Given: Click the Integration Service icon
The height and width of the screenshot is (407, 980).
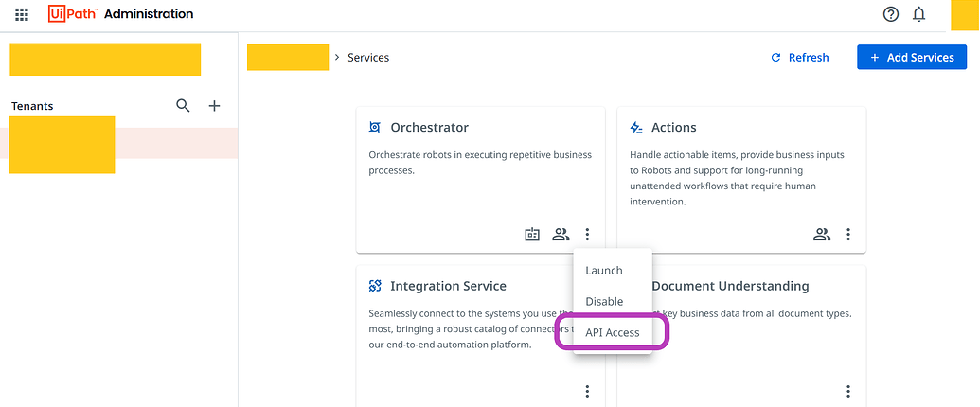Looking at the screenshot, I should click(x=375, y=286).
